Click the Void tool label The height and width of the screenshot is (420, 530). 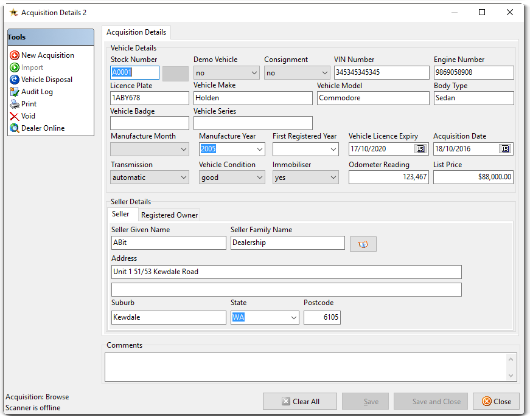pyautogui.click(x=28, y=116)
